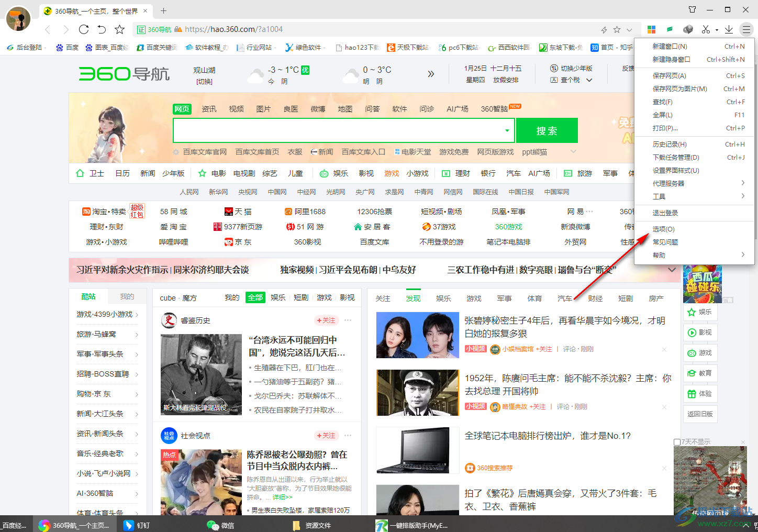Click the undo/restore closed tab icon
The height and width of the screenshot is (532, 758).
102,29
